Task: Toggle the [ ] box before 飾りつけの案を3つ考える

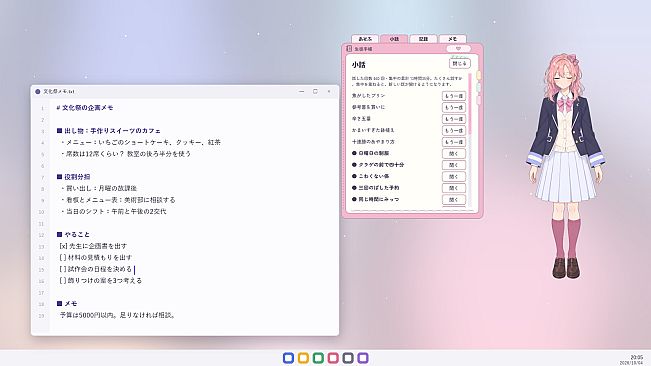Action: [x=63, y=281]
